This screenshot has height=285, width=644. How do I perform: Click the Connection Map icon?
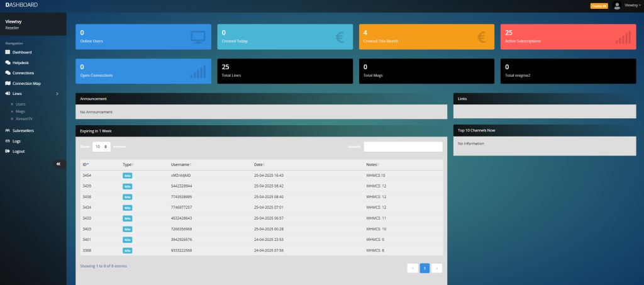click(x=8, y=83)
